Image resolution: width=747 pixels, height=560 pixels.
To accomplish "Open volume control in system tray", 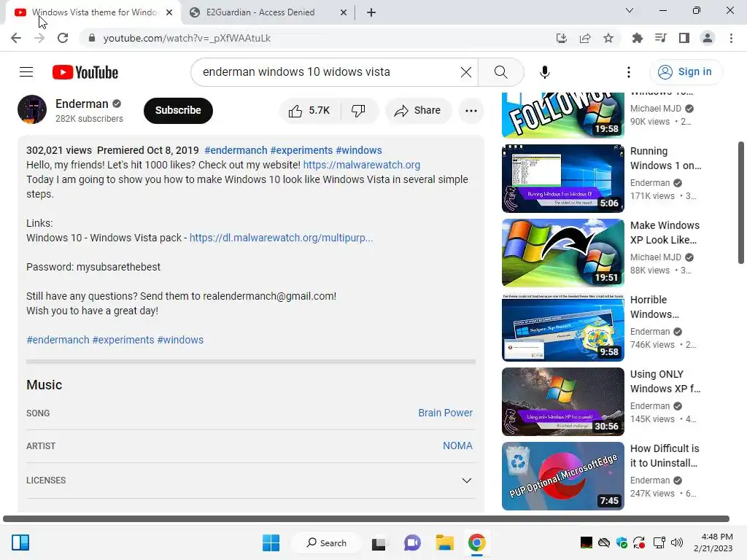I will (676, 542).
